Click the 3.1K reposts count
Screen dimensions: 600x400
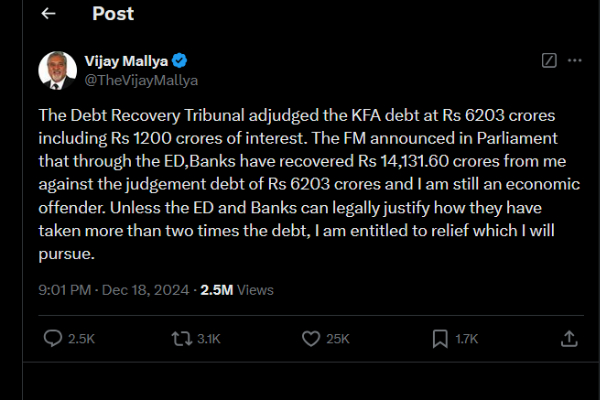click(x=208, y=339)
